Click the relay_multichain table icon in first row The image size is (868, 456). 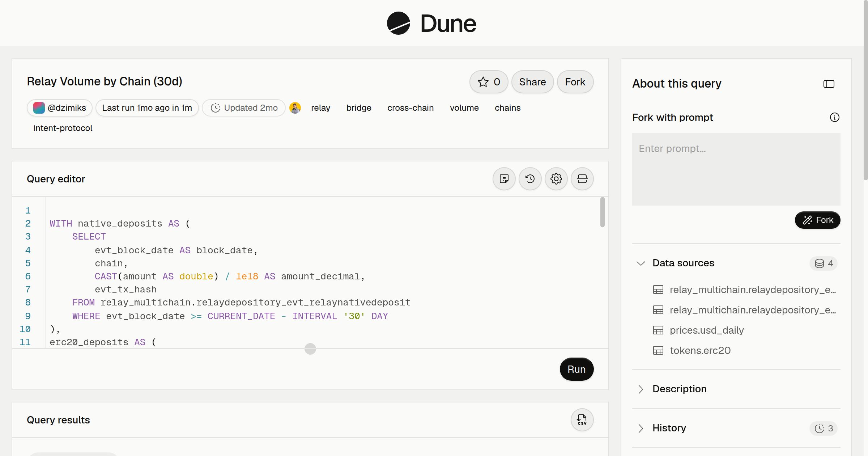point(658,290)
